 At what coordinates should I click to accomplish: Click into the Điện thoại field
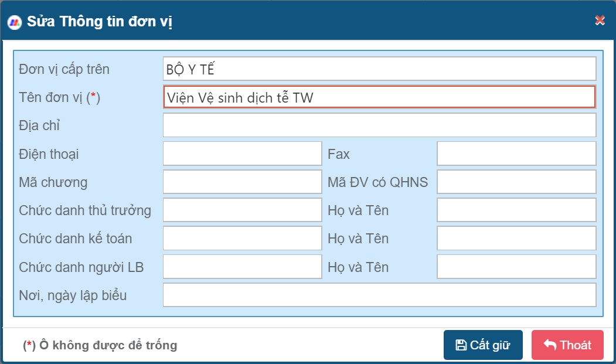point(242,154)
